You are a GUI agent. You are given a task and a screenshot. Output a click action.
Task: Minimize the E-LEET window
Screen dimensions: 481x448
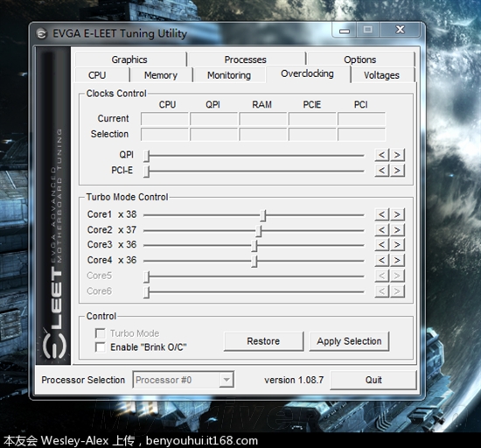click(345, 31)
